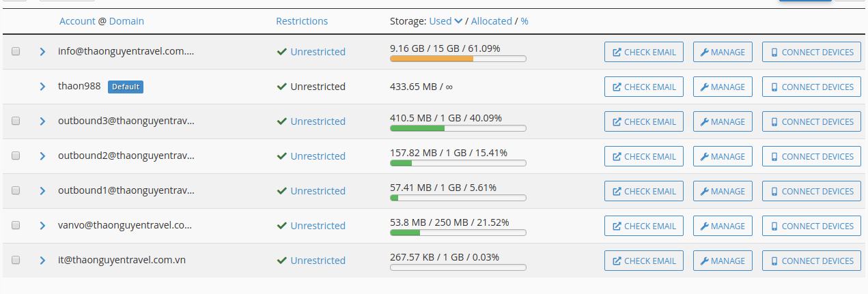
Task: Sort by Restrictions column header
Action: (x=302, y=21)
